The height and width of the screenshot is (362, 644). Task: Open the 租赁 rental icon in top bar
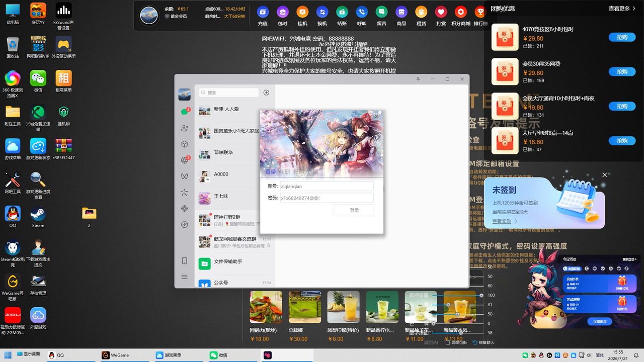point(421,12)
